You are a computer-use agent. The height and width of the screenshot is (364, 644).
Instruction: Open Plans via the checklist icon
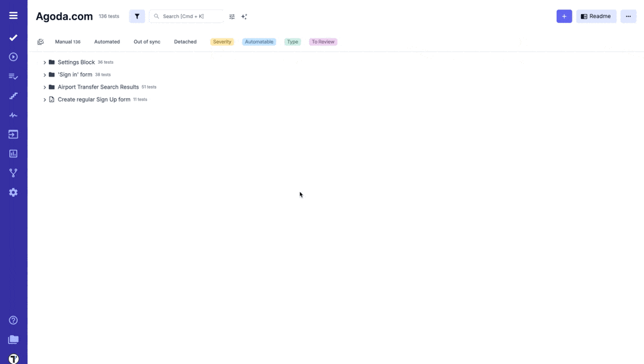13,77
